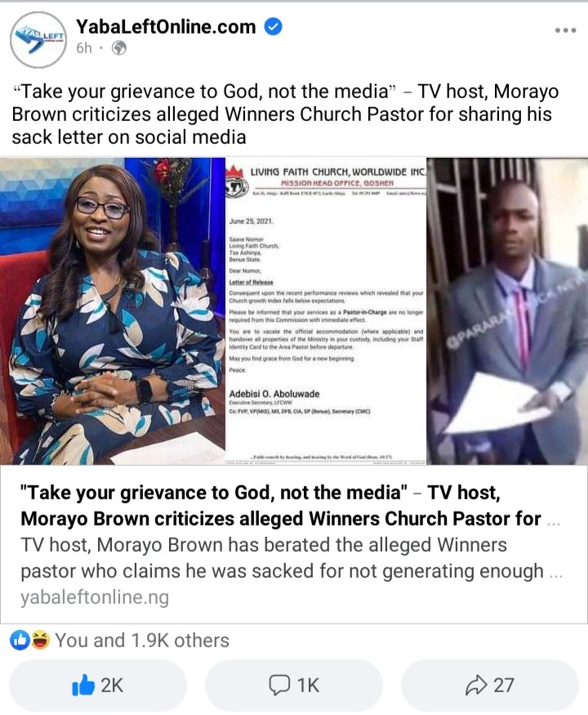Viewport: 588px width, 715px height.
Task: Click the article description snippet text
Action: (x=283, y=557)
